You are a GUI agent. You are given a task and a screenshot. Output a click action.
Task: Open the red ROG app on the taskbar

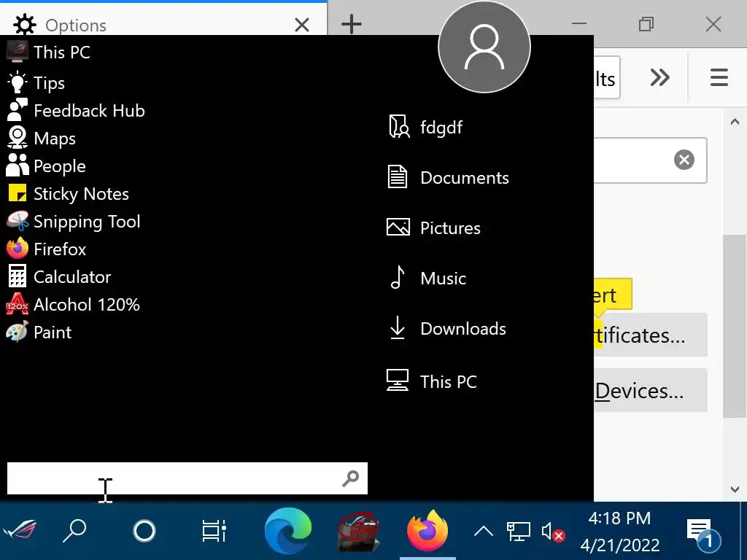click(x=358, y=531)
